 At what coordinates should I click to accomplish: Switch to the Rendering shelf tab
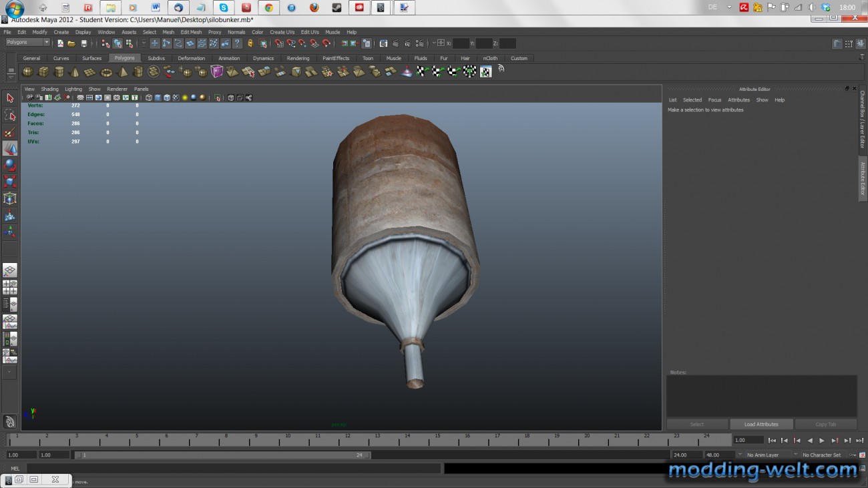pyautogui.click(x=298, y=58)
